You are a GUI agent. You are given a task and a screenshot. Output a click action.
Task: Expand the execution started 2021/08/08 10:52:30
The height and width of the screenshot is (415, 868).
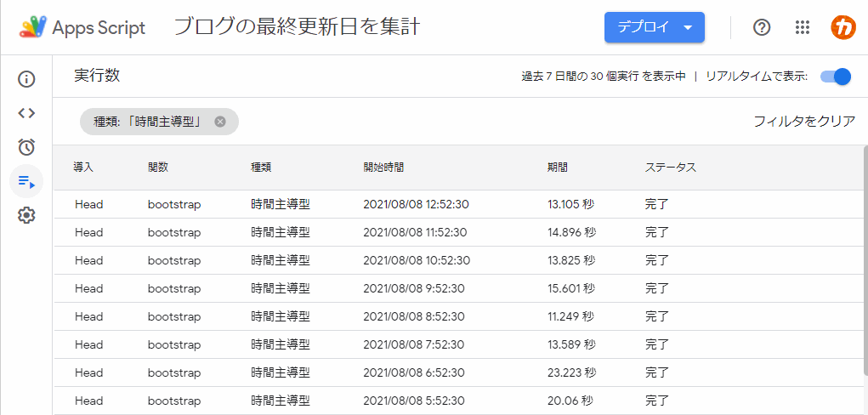[x=459, y=260]
